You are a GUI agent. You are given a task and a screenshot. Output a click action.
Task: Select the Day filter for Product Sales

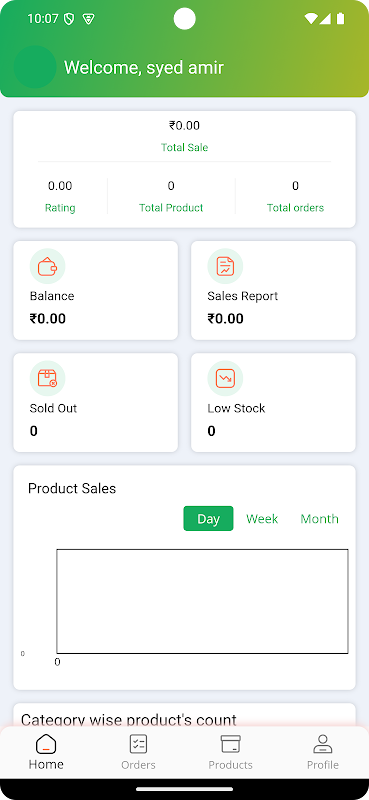(208, 518)
